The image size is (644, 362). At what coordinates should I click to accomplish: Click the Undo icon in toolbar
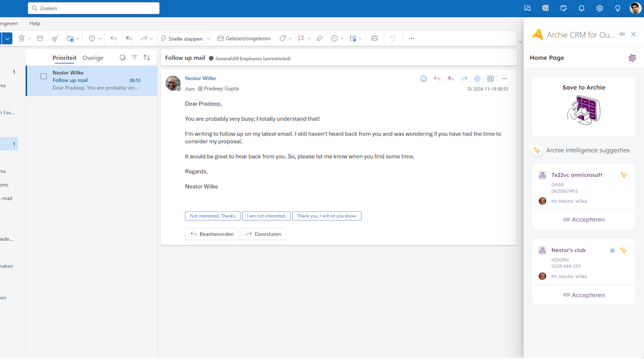point(393,39)
